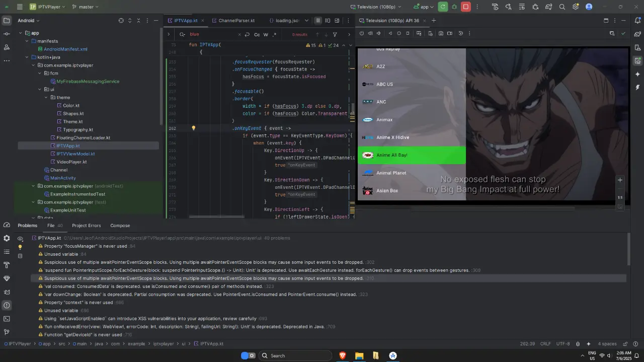Toggle editor Design view mode
644x362 pixels.
337,21
